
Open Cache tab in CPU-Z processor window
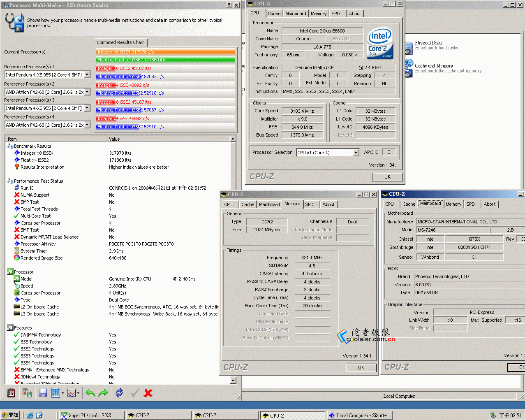(274, 14)
